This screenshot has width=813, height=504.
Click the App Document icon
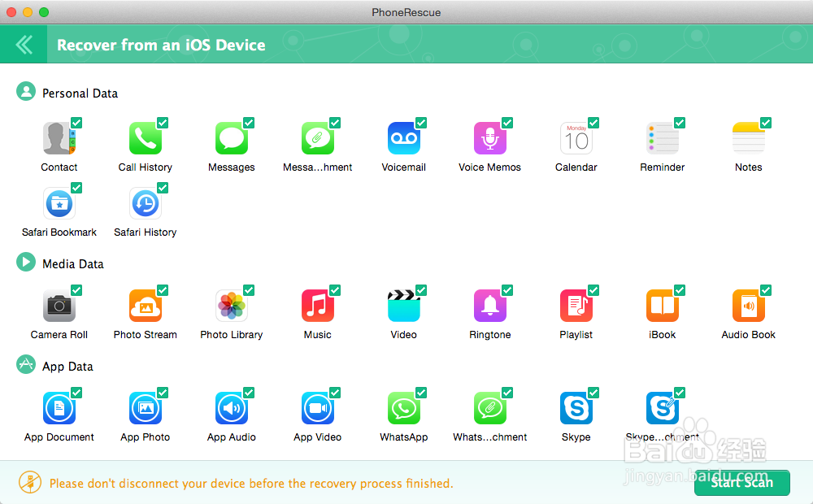[59, 408]
